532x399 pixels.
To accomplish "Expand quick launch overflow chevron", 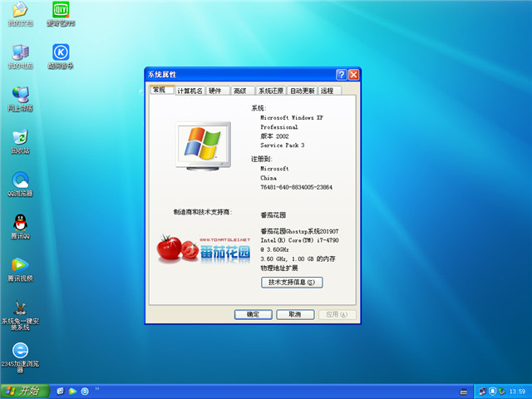I will pyautogui.click(x=97, y=389).
